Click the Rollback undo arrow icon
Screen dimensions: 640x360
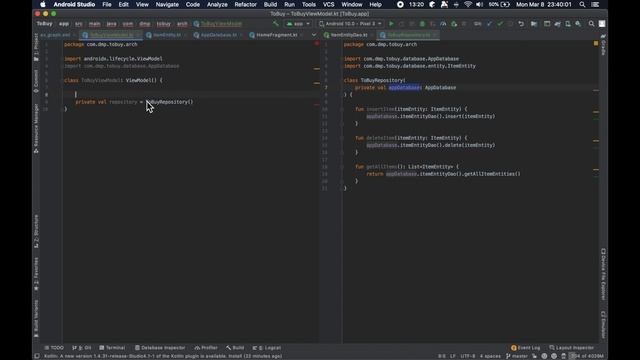(x=521, y=24)
